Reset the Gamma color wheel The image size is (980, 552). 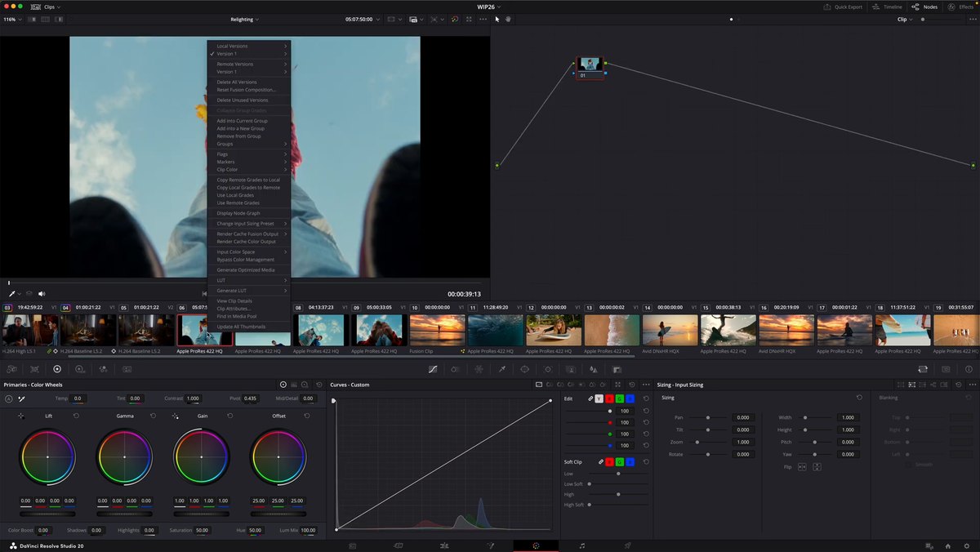coord(153,416)
